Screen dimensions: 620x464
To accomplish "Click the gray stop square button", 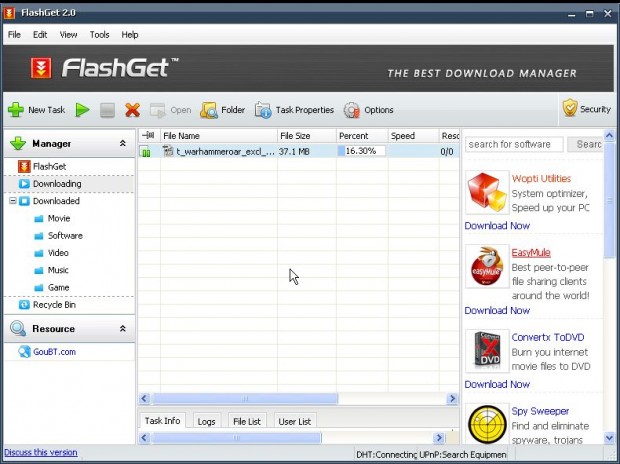I will [x=107, y=110].
